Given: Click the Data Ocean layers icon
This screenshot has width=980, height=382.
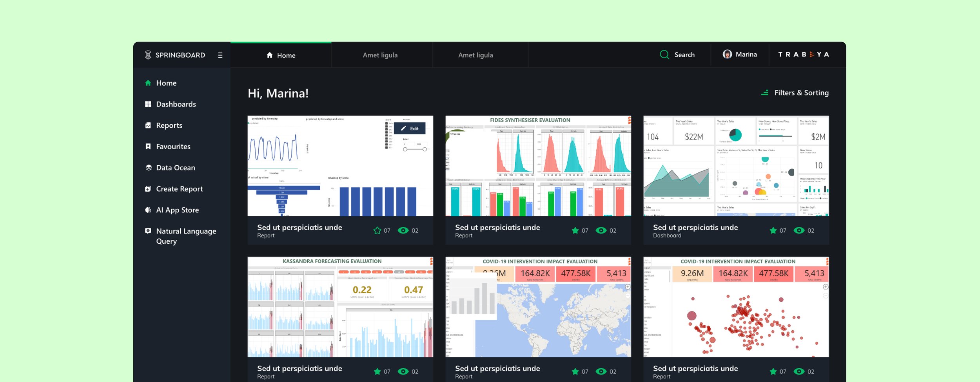Looking at the screenshot, I should (149, 168).
